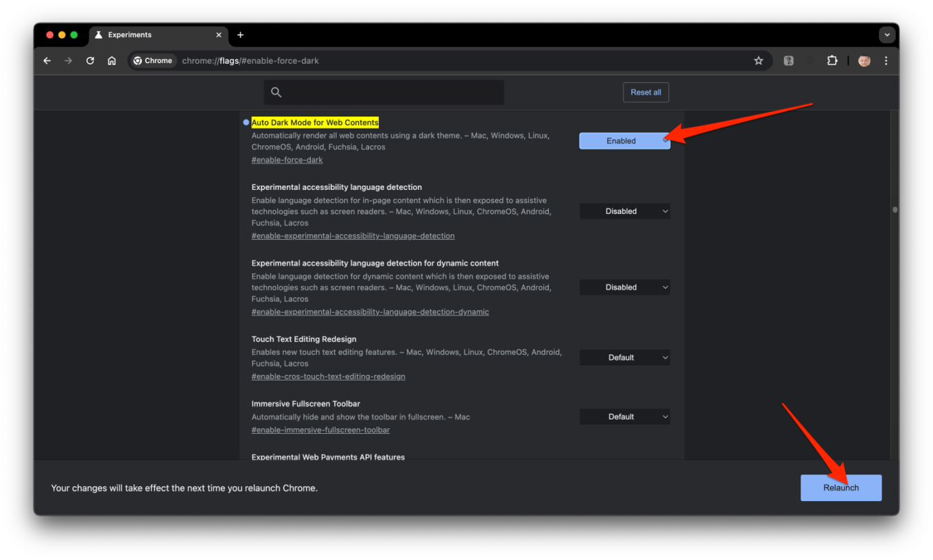Select the Experiments tab
Image resolution: width=933 pixels, height=560 pixels.
coord(158,35)
